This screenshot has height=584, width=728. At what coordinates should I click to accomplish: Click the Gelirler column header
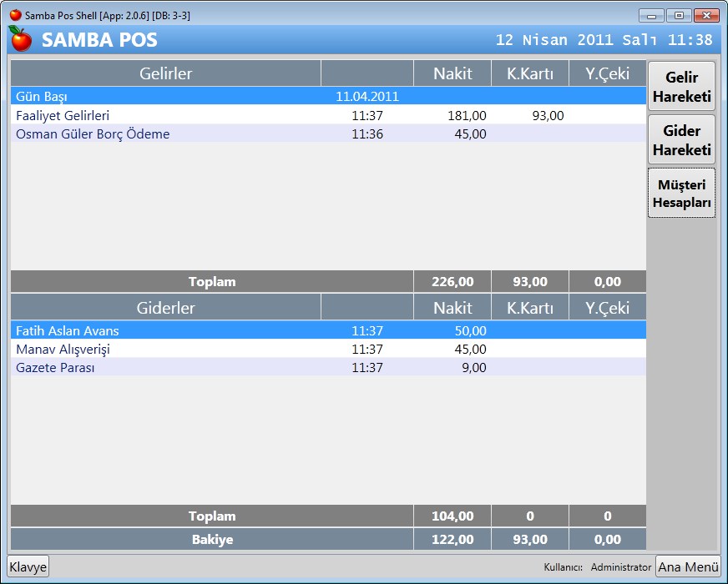point(165,73)
